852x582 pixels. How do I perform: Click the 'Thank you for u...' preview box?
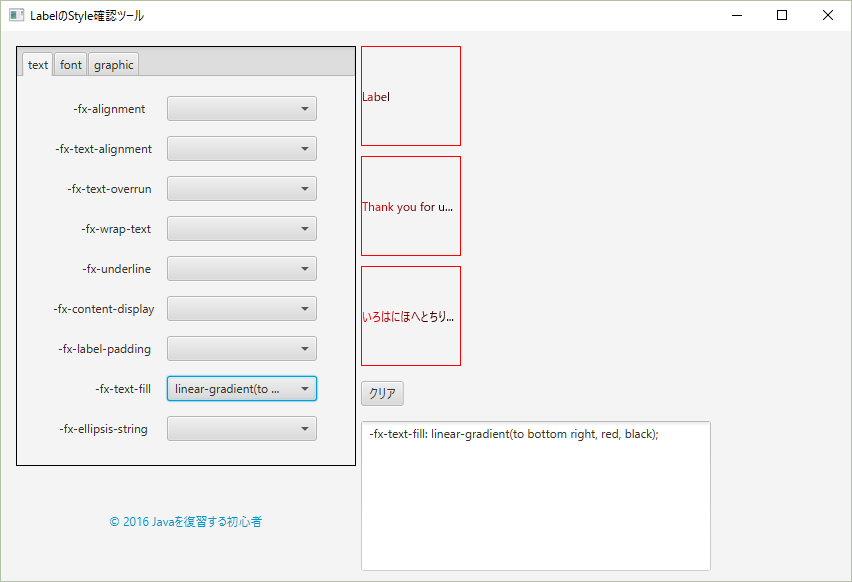(x=410, y=205)
